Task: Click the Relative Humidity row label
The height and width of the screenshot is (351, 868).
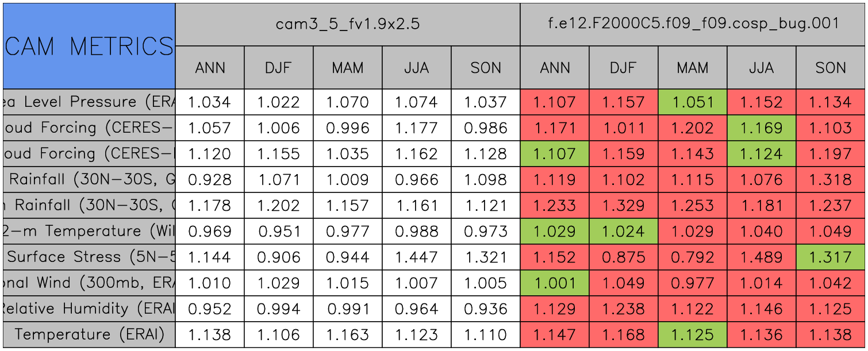Action: pos(89,308)
